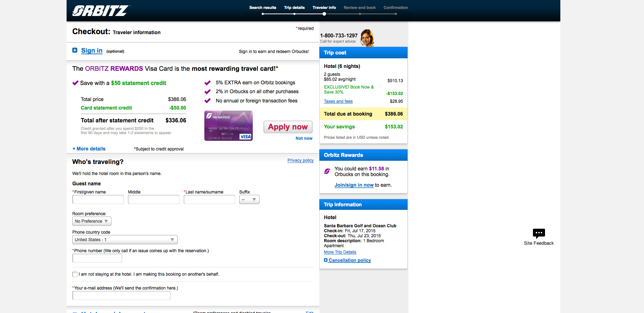Viewport: 644px width, 313px height.
Task: Click the Orbucks rewards swirl icon
Action: coord(327,171)
